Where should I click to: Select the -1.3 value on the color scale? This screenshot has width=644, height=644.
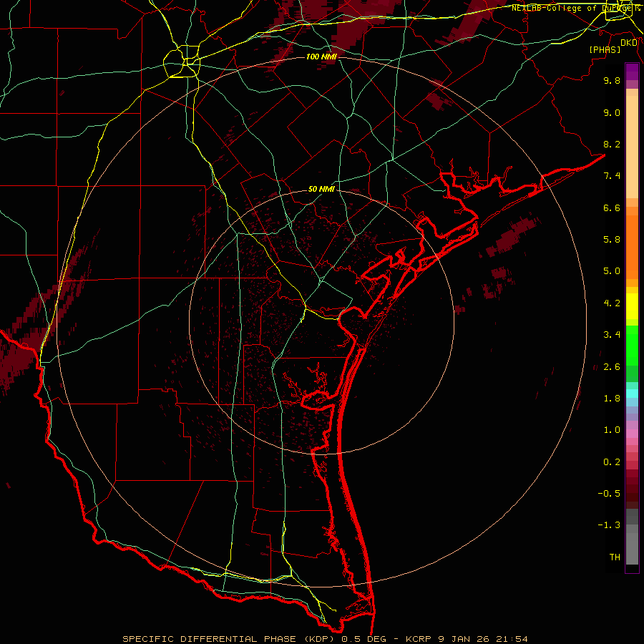point(609,525)
